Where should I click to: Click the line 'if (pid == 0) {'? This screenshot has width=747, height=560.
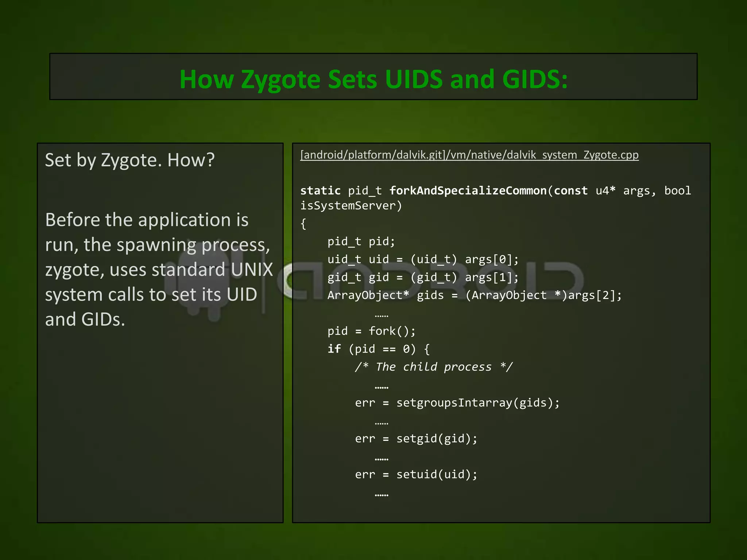[379, 349]
